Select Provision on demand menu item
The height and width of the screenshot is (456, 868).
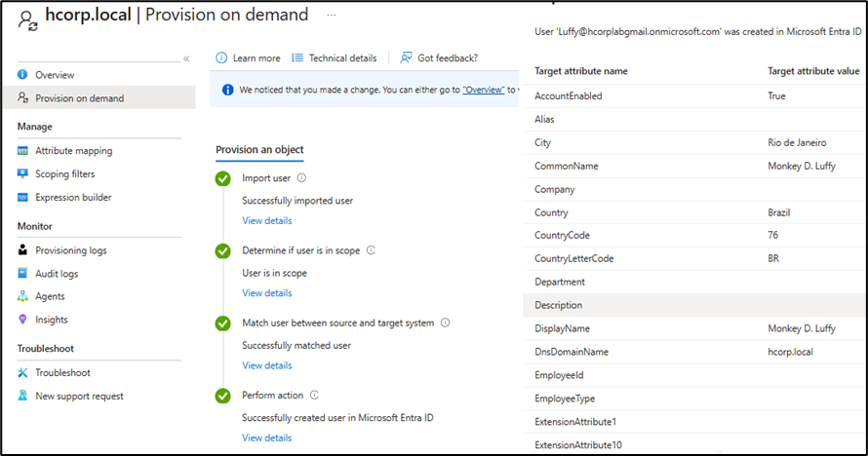(79, 98)
